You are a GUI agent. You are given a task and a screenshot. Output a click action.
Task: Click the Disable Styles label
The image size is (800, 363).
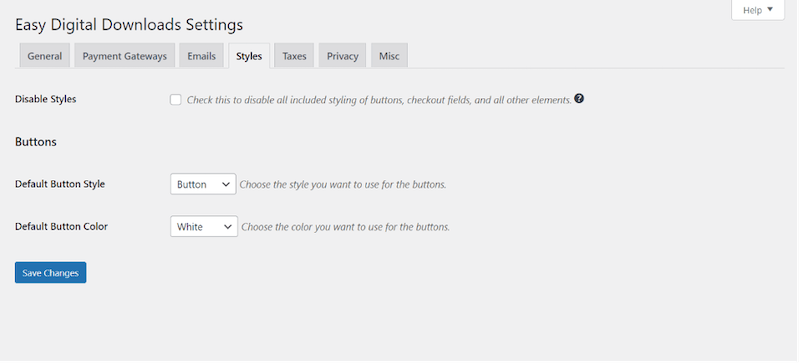pyautogui.click(x=45, y=99)
